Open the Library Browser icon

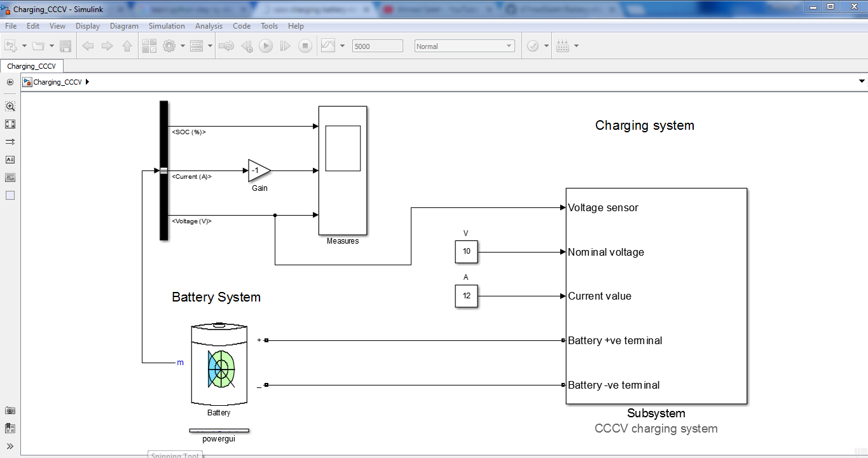click(x=149, y=46)
